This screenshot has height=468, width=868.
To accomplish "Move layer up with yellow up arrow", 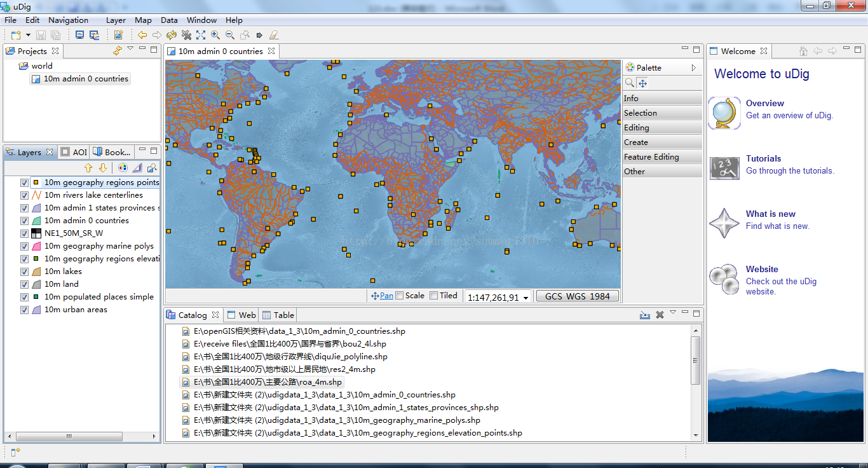I will point(88,168).
